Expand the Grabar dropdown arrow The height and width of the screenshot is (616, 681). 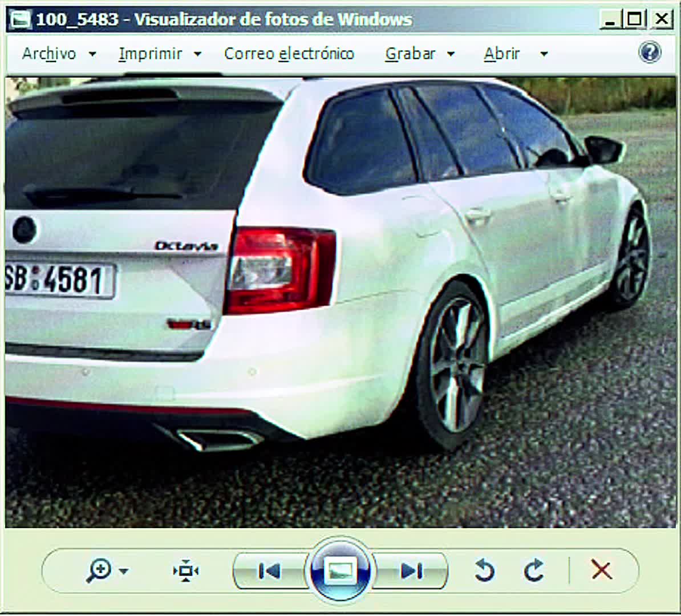click(x=451, y=54)
